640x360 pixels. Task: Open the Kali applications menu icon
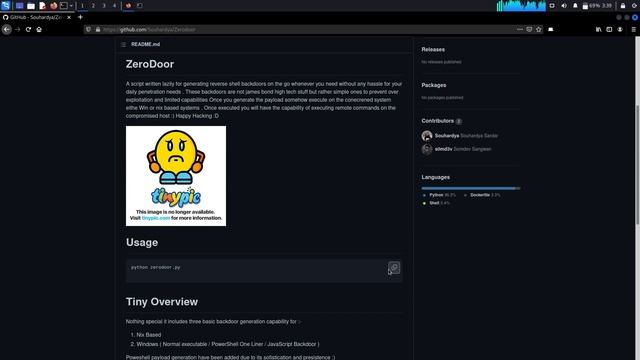coord(5,5)
